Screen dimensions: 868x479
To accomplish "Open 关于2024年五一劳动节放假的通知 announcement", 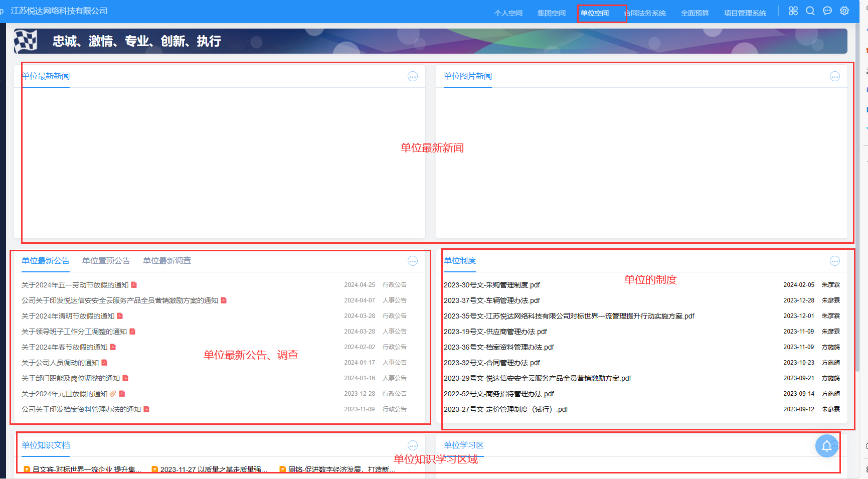I will pyautogui.click(x=75, y=285).
